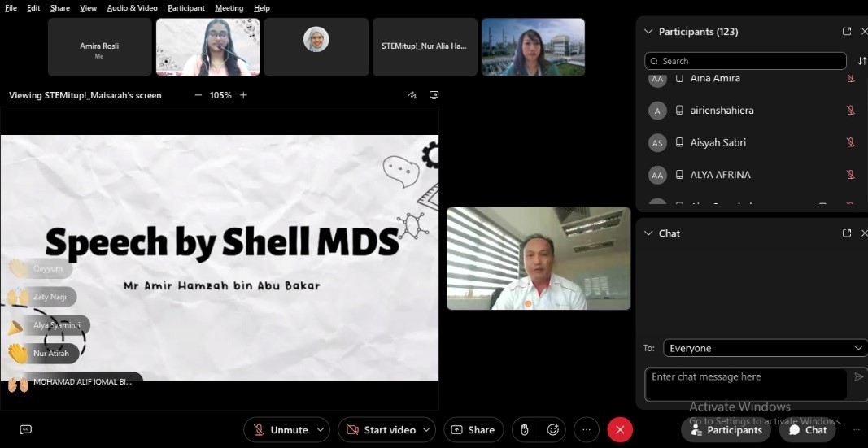The image size is (868, 448).
Task: Leave the meeting with red X button
Action: point(620,430)
